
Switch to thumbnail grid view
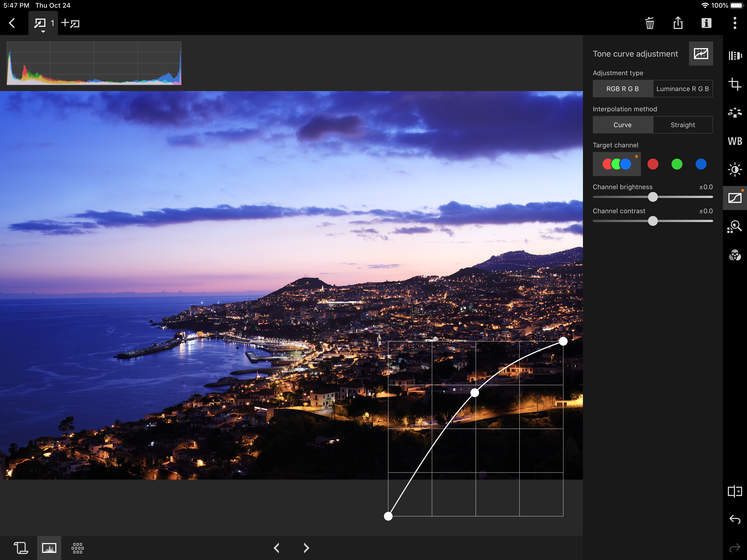point(77,548)
